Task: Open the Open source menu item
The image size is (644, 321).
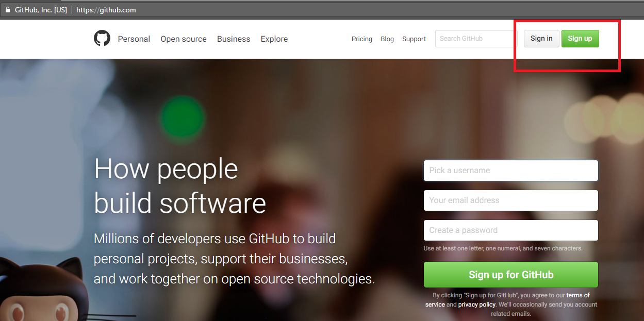Action: coord(184,39)
